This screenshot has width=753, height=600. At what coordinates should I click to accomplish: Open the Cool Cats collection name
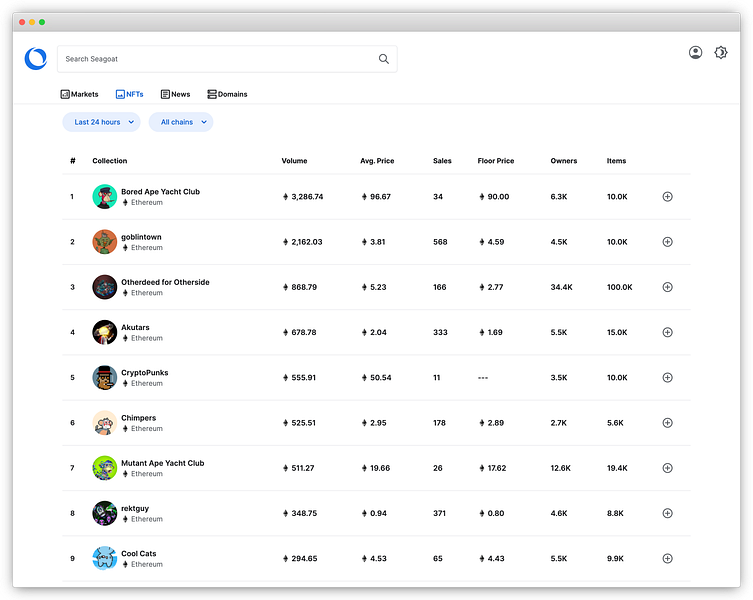[x=138, y=553]
